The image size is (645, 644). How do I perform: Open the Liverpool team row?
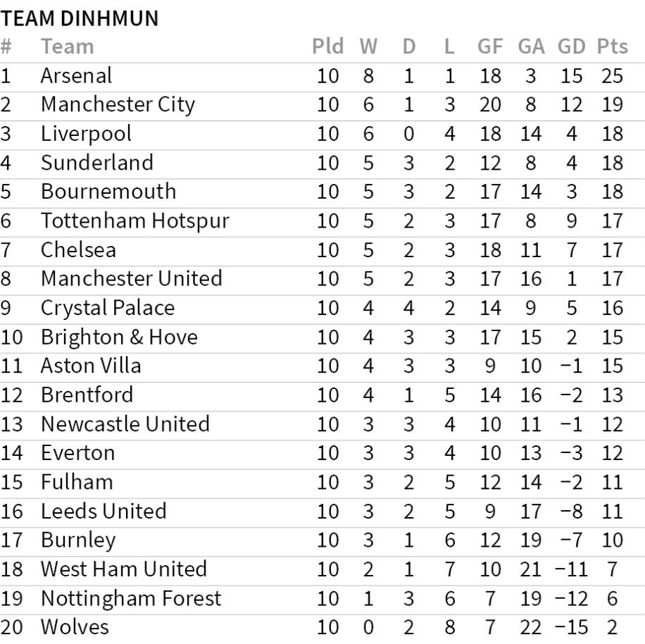pos(86,133)
